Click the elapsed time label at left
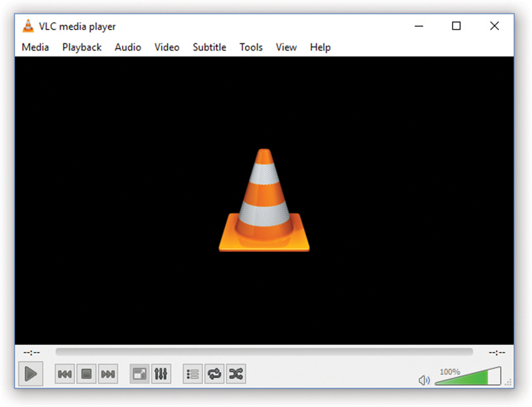The image size is (532, 407). (x=32, y=353)
